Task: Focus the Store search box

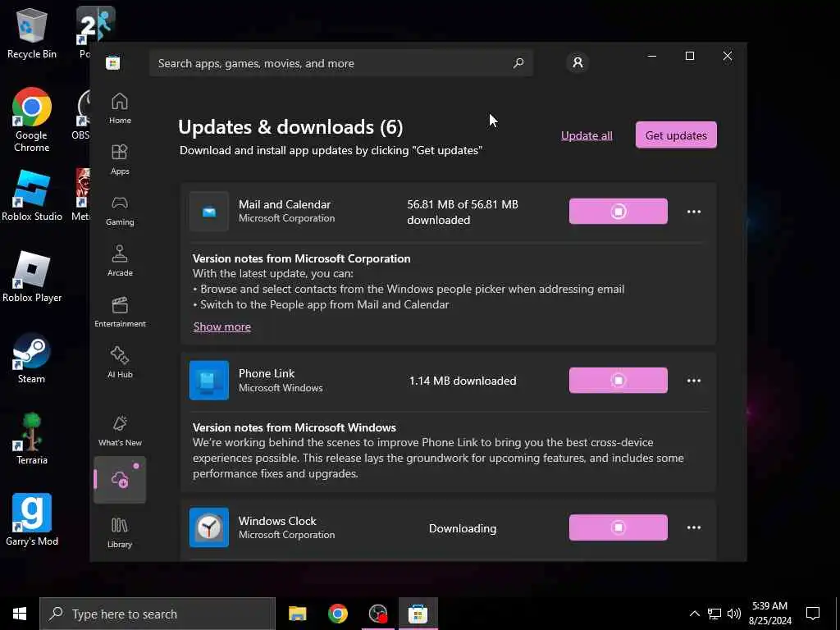Action: 340,63
